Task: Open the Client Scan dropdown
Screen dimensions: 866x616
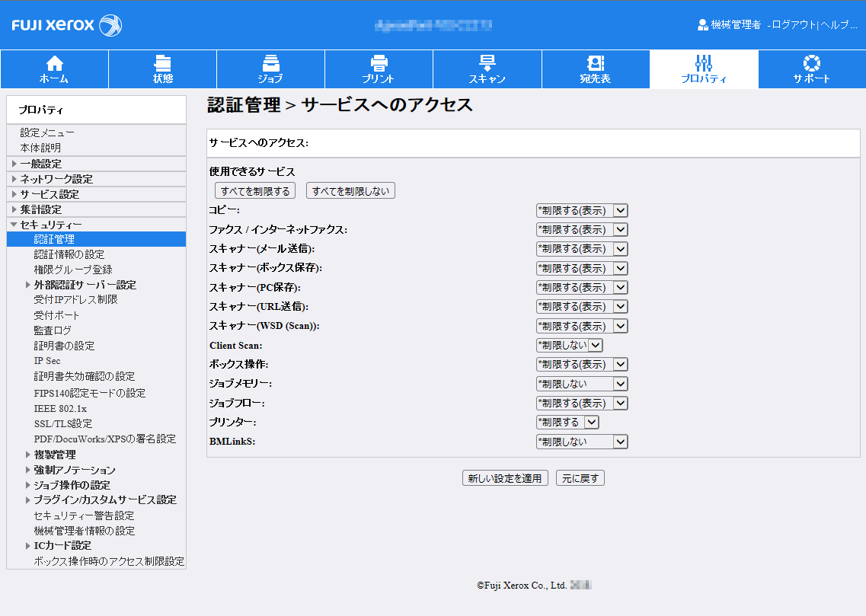Action: (x=570, y=345)
